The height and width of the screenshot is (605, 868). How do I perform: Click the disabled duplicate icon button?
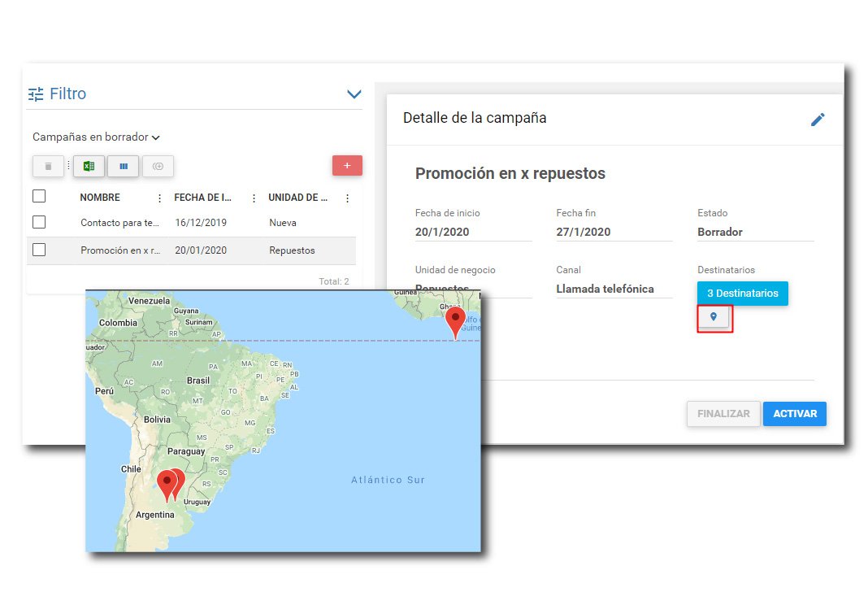(x=158, y=166)
